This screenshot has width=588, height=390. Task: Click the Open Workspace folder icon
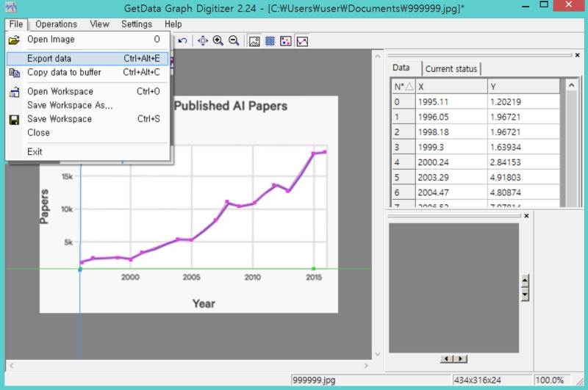pyautogui.click(x=14, y=92)
